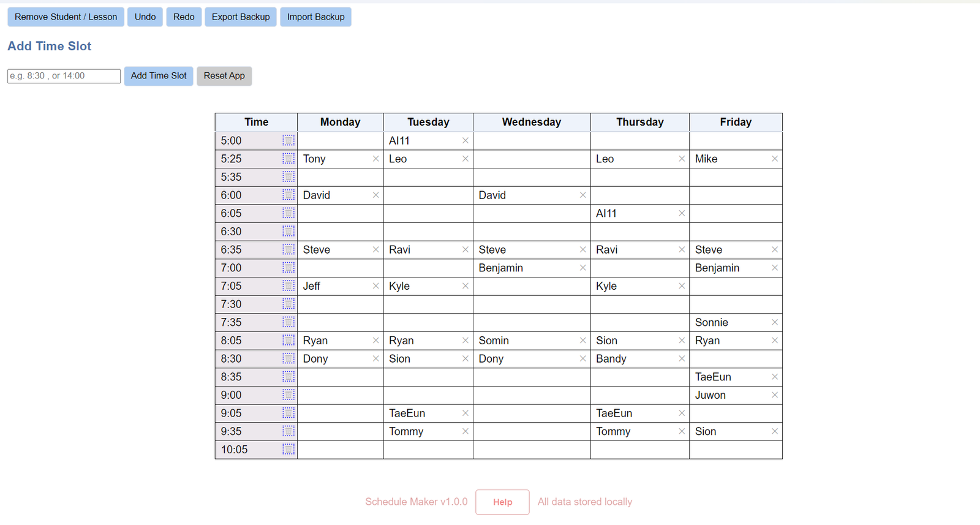Image resolution: width=980 pixels, height=525 pixels.
Task: Remove Benjamin from Wednesday 7:00
Action: [582, 268]
